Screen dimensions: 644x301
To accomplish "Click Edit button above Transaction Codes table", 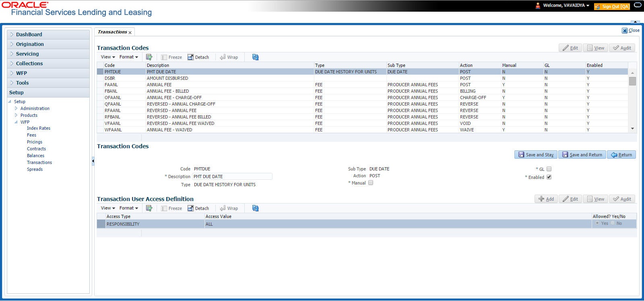I will point(570,48).
